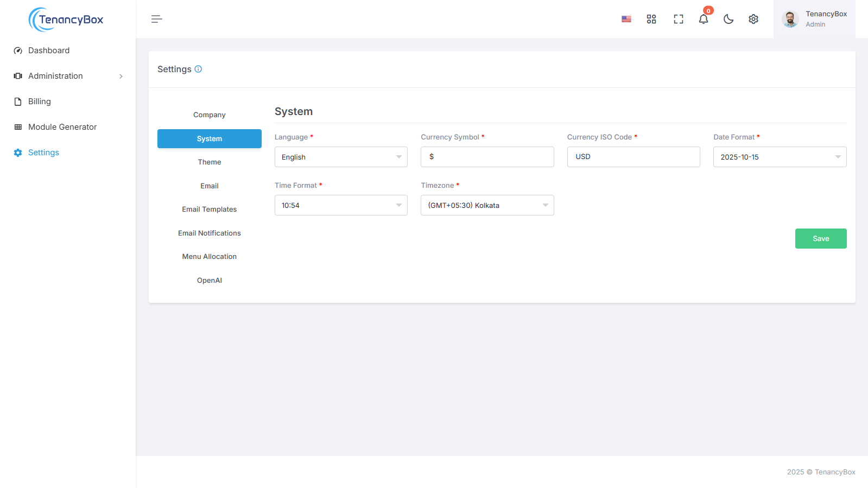Click the hamburger menu collapse icon
This screenshot has height=488, width=868.
[x=156, y=19]
